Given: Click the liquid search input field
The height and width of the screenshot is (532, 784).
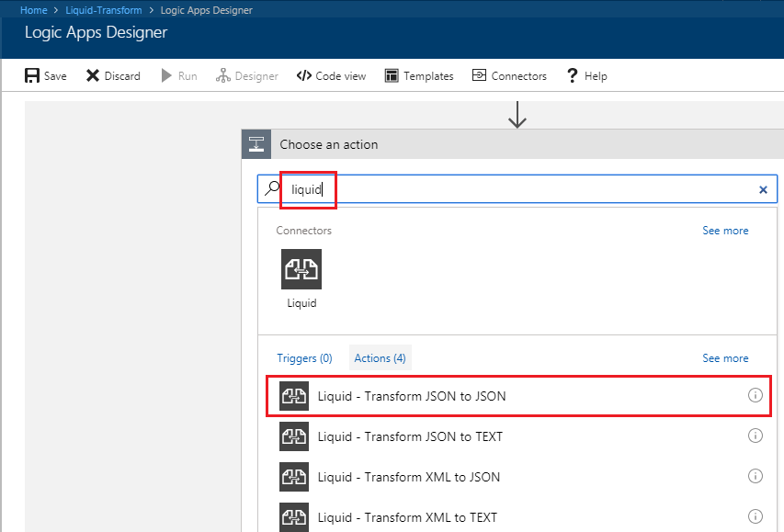Looking at the screenshot, I should click(517, 189).
